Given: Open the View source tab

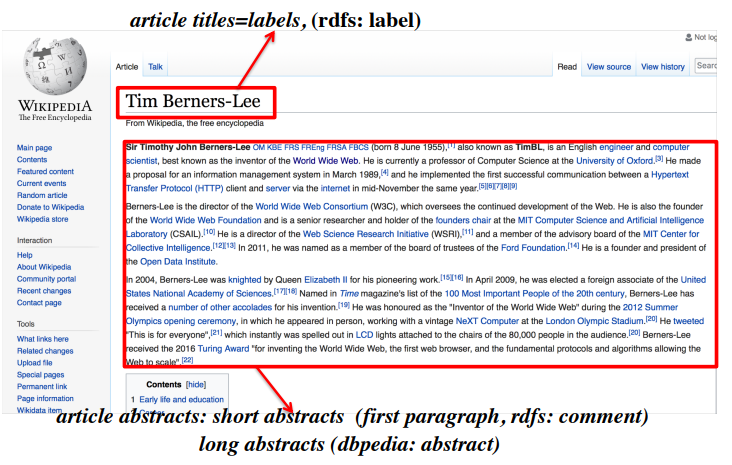Looking at the screenshot, I should pos(609,67).
